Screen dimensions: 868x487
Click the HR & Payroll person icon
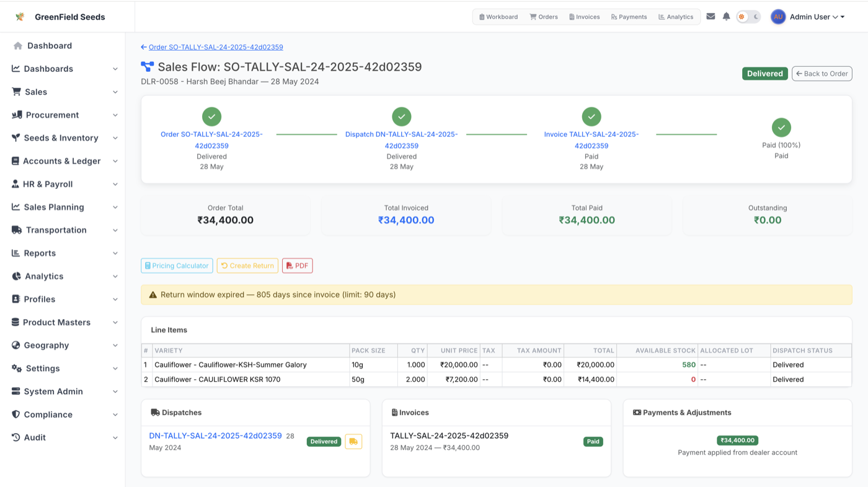click(x=15, y=184)
